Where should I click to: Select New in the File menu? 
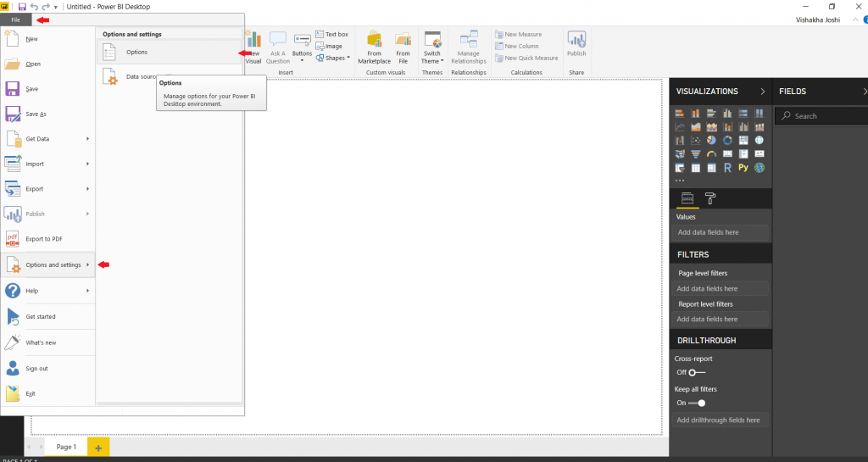tap(48, 39)
